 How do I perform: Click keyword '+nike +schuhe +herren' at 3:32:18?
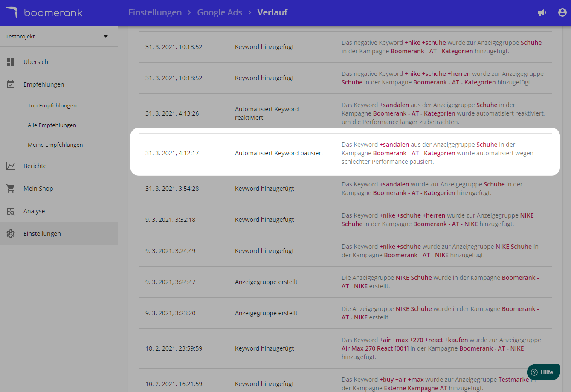pyautogui.click(x=412, y=215)
